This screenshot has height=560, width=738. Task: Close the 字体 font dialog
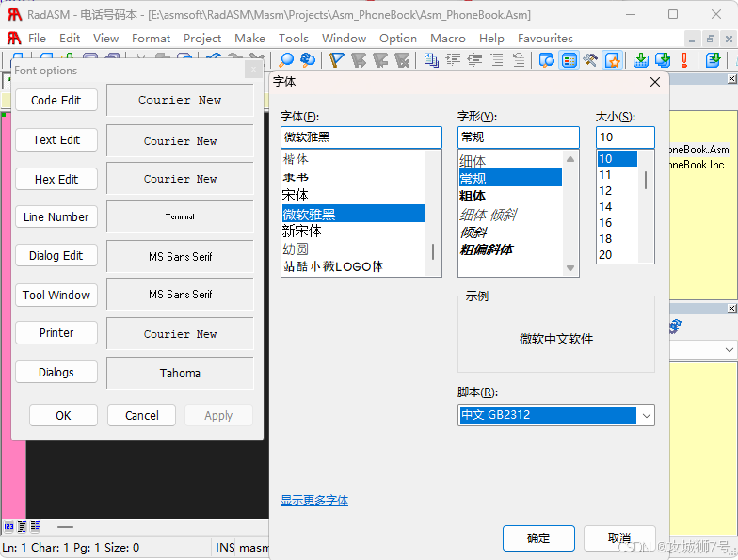pos(655,82)
